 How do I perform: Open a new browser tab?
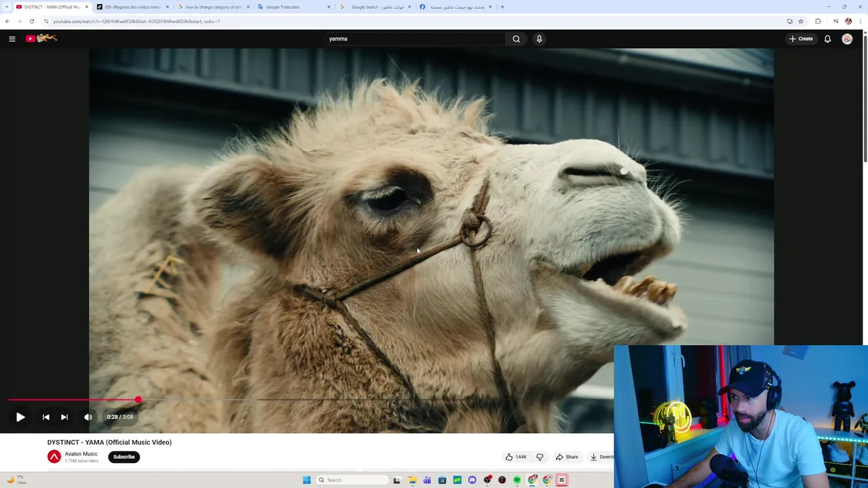pos(502,7)
